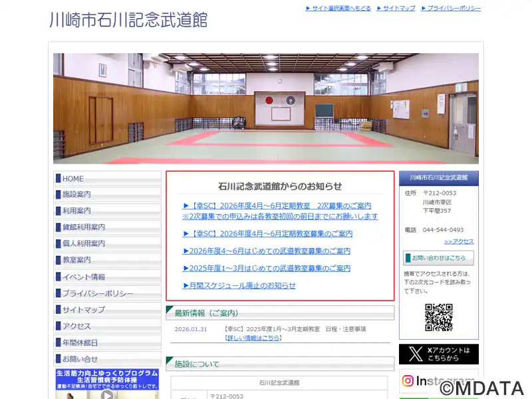
Task: Open 2026年度4～6月はじめての武道教室 notice link
Action: (x=266, y=251)
